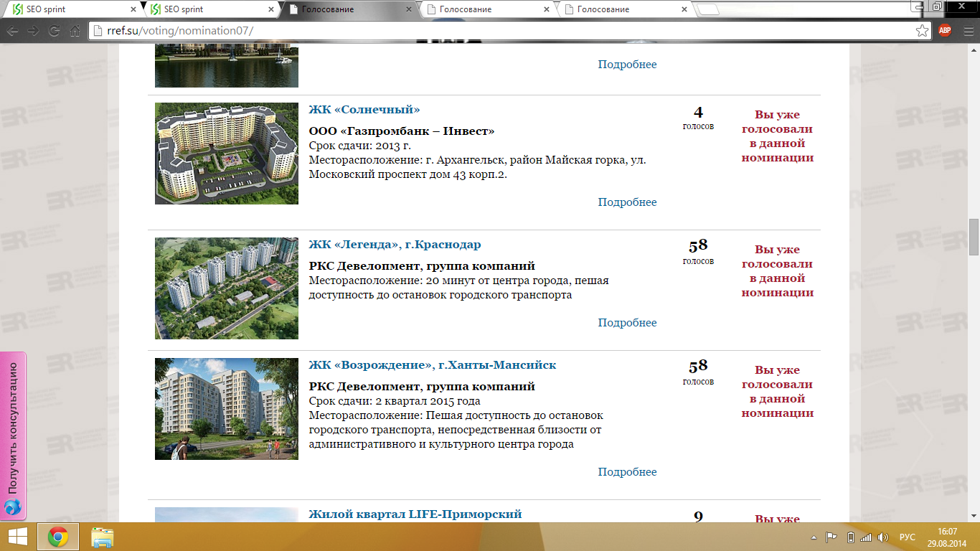Open the Жилой квартал LIFE-Приморский link

pyautogui.click(x=415, y=514)
